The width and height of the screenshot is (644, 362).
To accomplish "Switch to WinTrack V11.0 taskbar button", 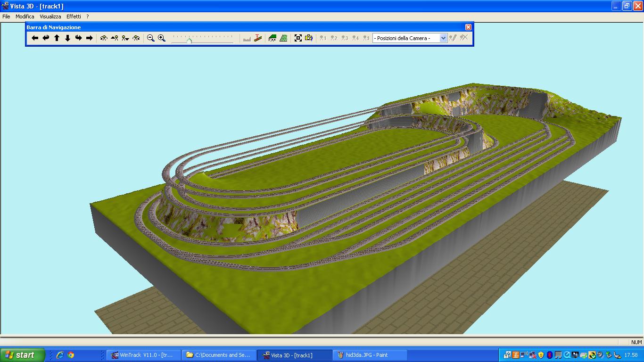I will (144, 355).
